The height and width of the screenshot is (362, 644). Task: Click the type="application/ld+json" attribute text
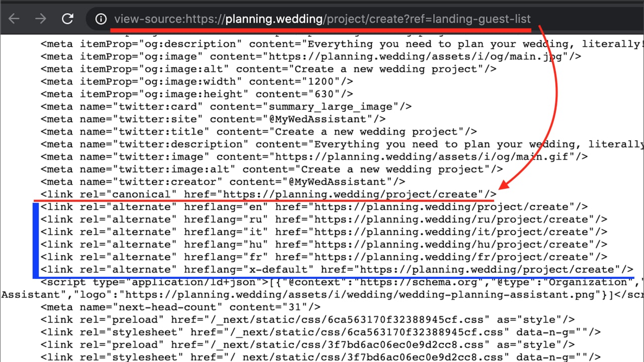click(171, 282)
